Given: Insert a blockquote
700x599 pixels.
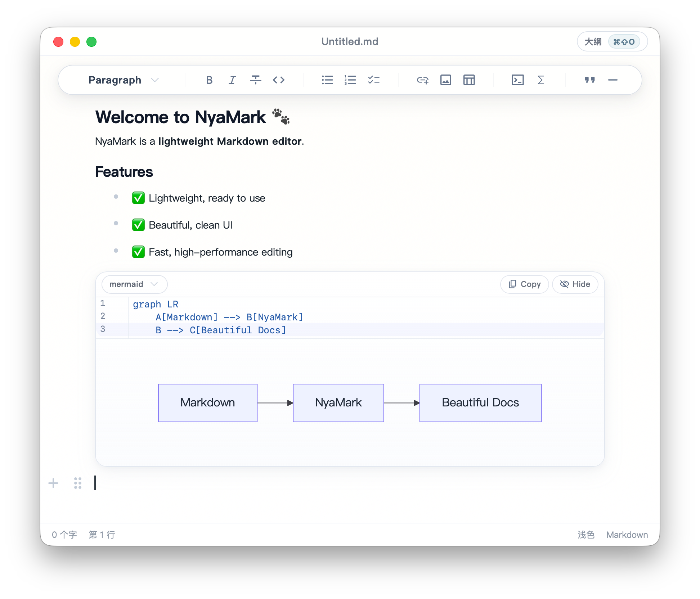Looking at the screenshot, I should tap(589, 80).
